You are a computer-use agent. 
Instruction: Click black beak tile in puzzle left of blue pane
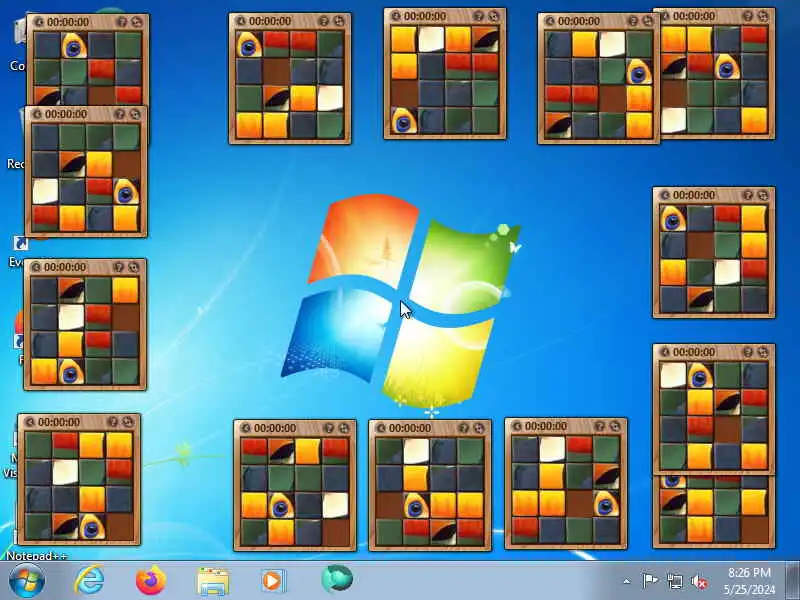(x=71, y=291)
